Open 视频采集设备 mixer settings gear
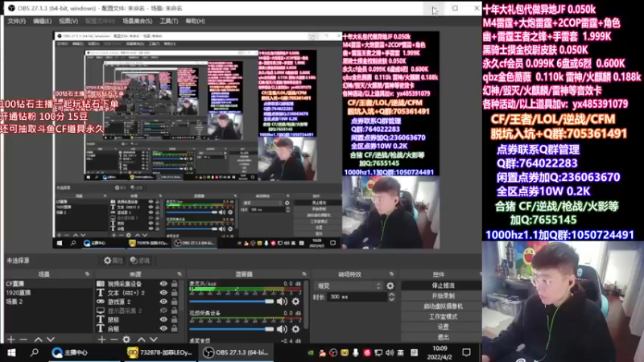Viewport: 644px width, 362px height. [x=295, y=329]
